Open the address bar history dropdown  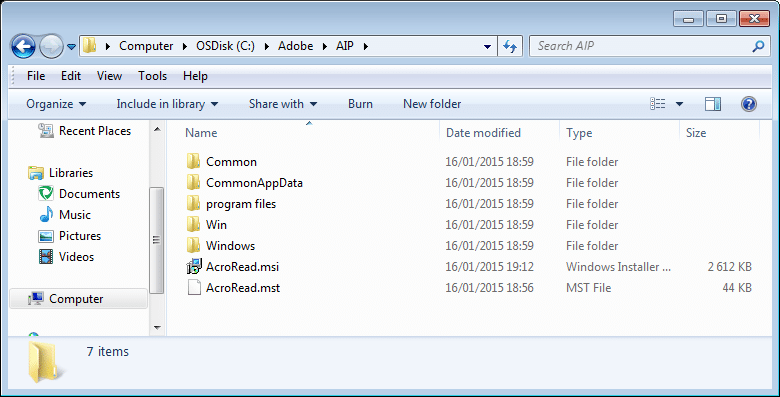pos(488,46)
